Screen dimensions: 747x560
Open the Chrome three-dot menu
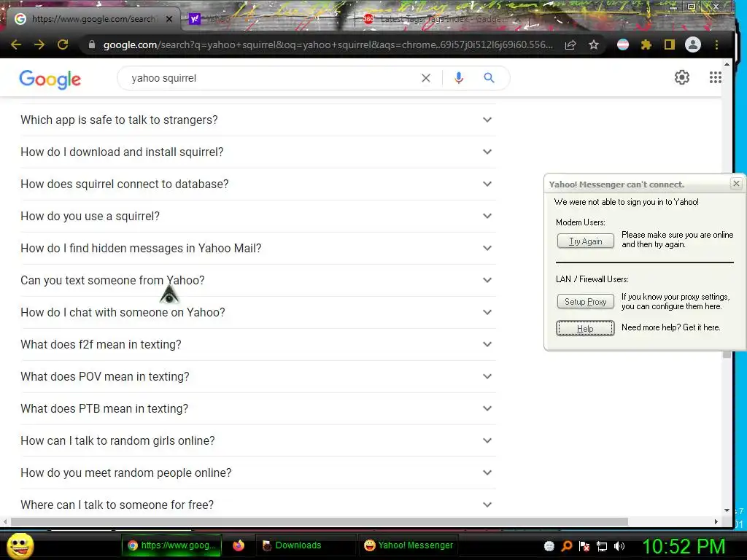tap(716, 44)
